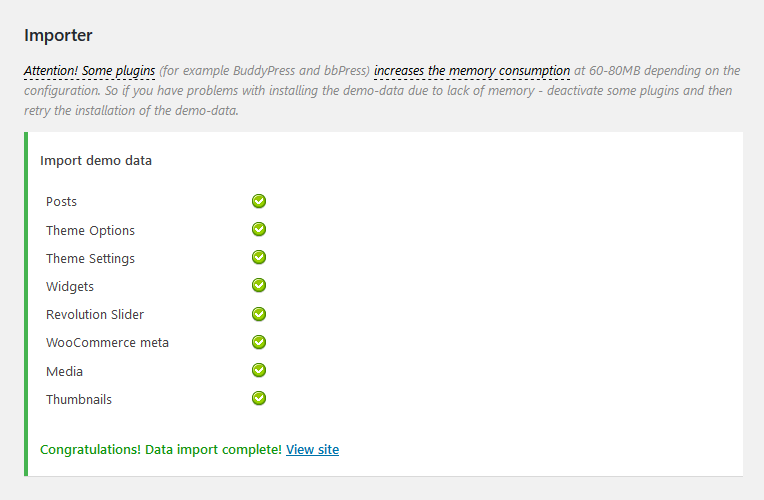
Task: Select the Theme Settings label
Action: pyautogui.click(x=90, y=258)
